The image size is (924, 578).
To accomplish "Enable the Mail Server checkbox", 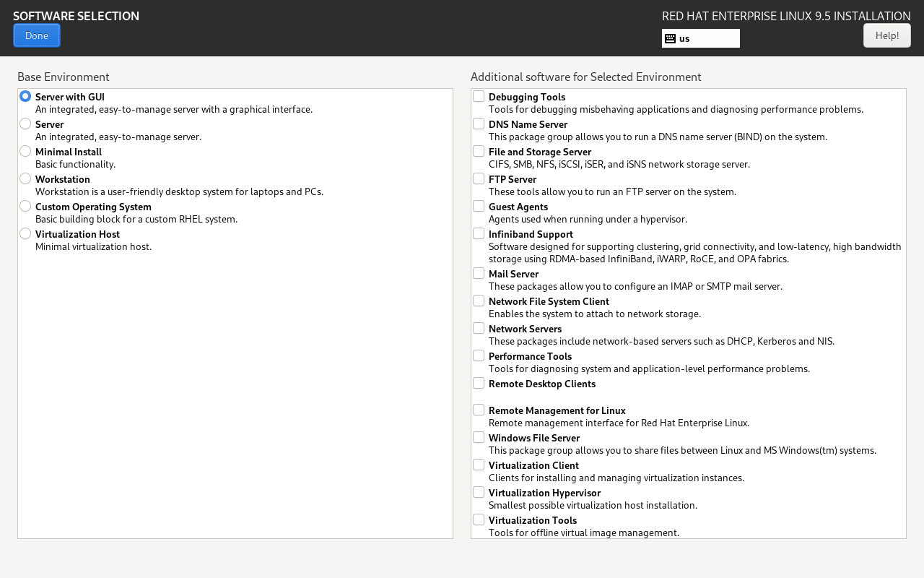I will tap(479, 273).
